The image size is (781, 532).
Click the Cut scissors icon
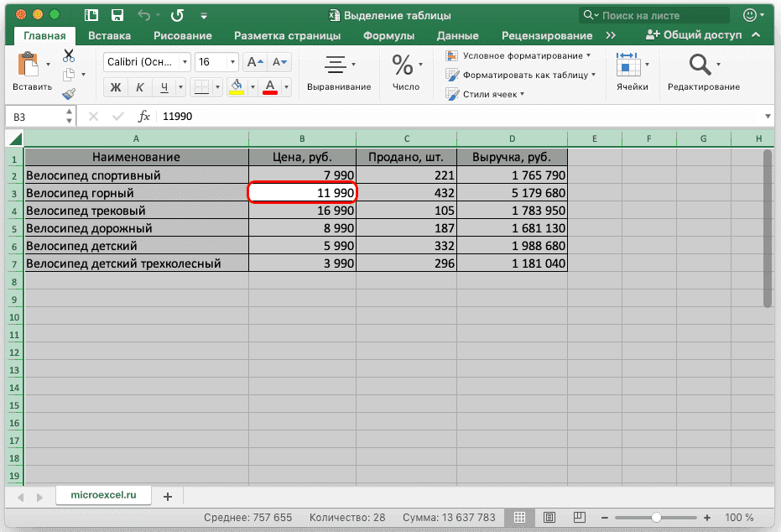[x=69, y=55]
